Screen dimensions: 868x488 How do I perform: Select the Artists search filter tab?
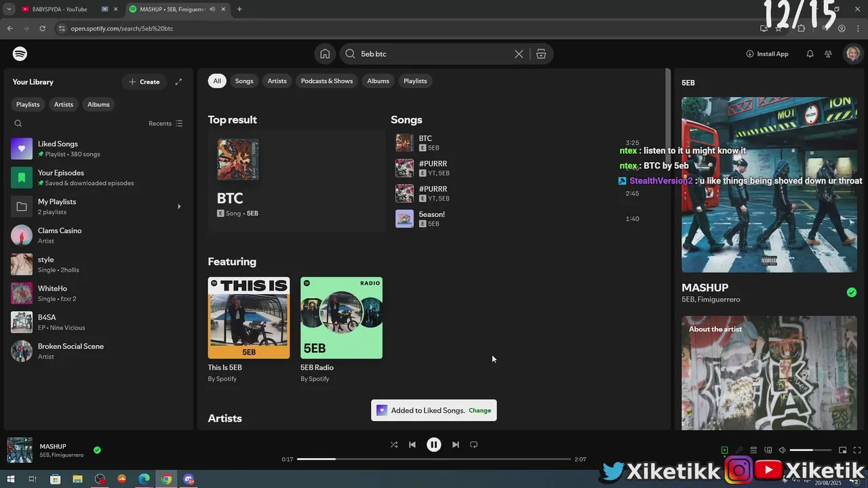click(277, 81)
